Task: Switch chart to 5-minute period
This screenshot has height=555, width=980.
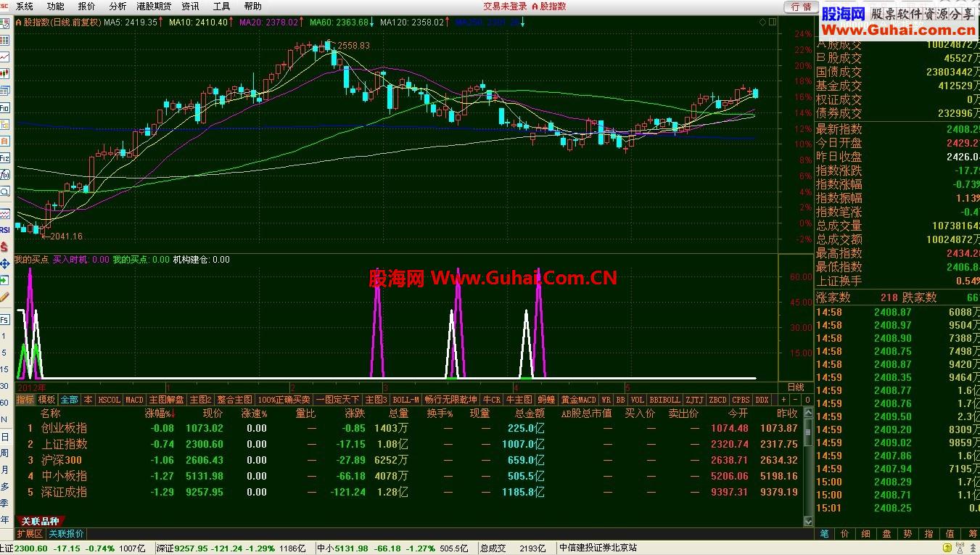Action: coord(5,353)
